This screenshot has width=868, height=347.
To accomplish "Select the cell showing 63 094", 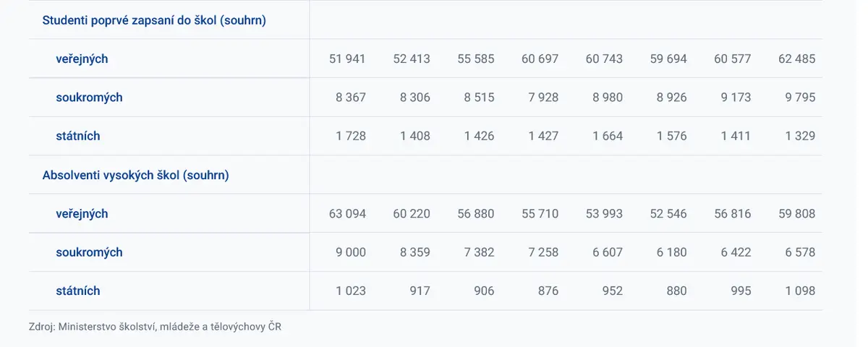I will [x=347, y=213].
